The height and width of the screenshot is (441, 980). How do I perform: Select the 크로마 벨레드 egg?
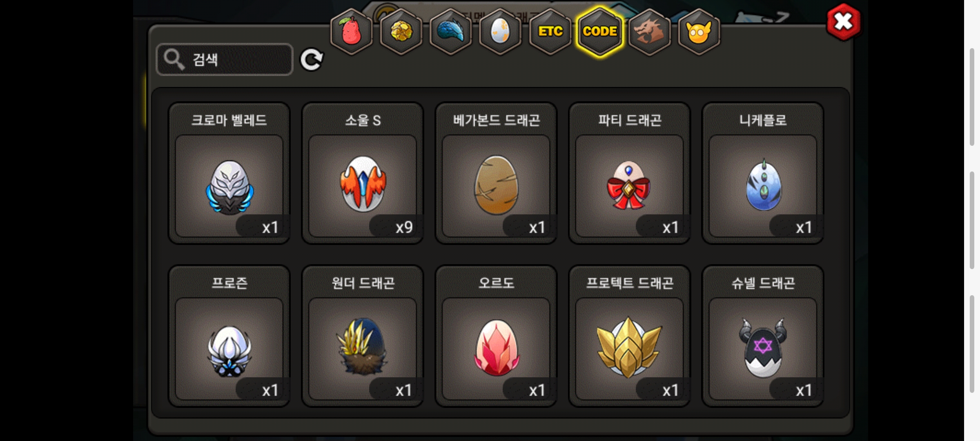(x=229, y=173)
